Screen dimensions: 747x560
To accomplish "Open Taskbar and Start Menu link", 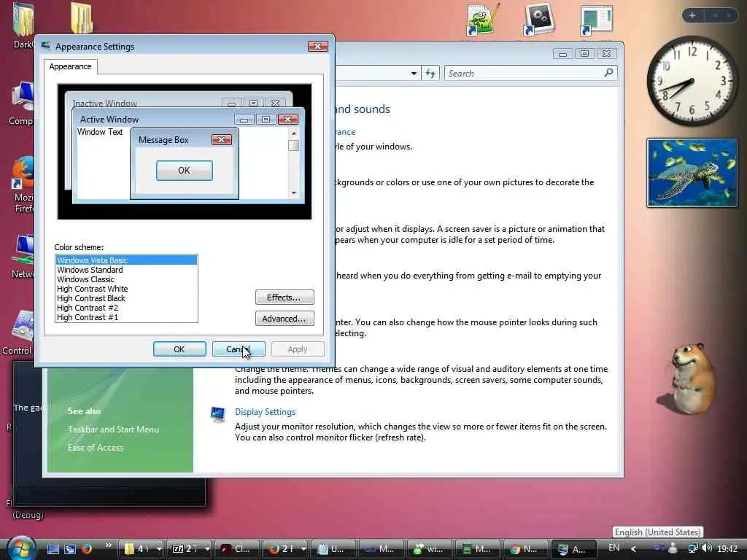I will tap(113, 429).
